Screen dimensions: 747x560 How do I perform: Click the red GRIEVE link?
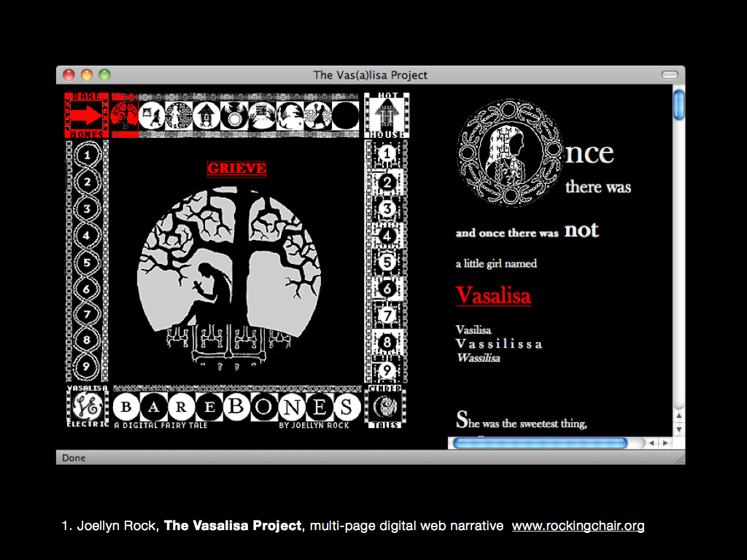(x=237, y=168)
